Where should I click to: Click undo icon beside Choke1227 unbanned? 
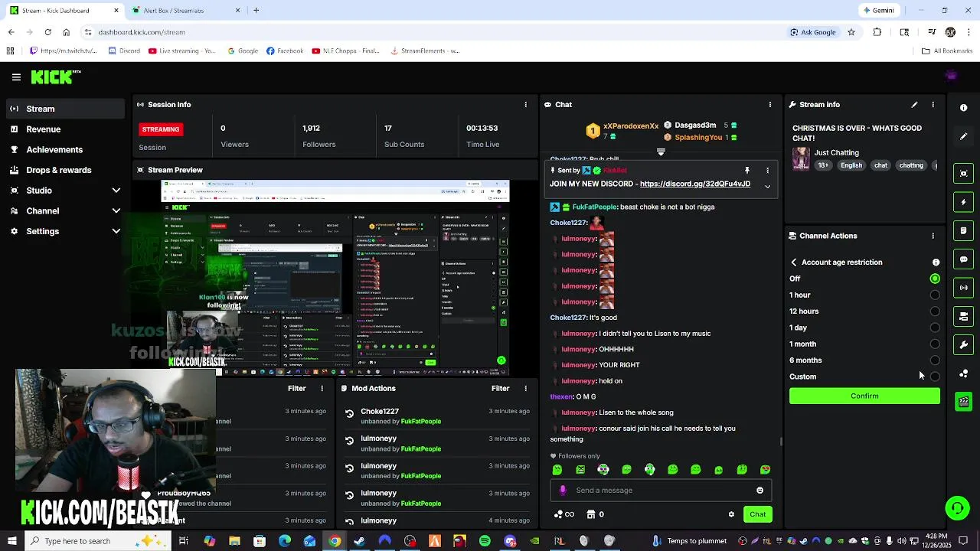coord(349,414)
